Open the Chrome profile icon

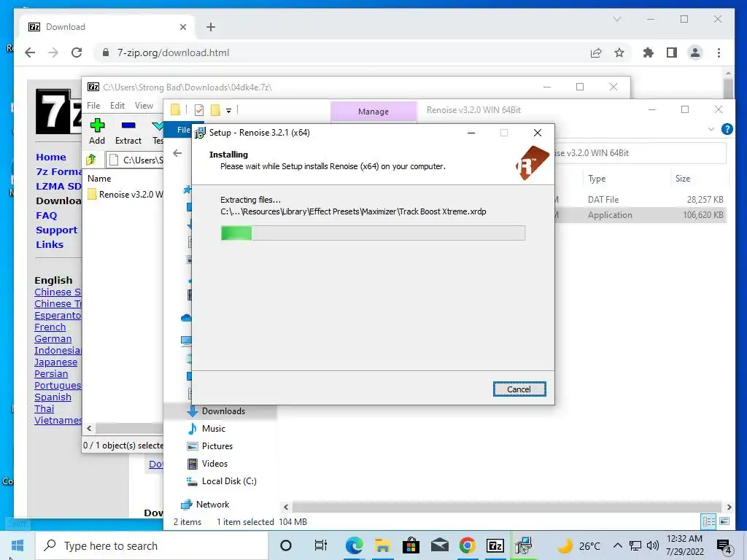point(695,52)
